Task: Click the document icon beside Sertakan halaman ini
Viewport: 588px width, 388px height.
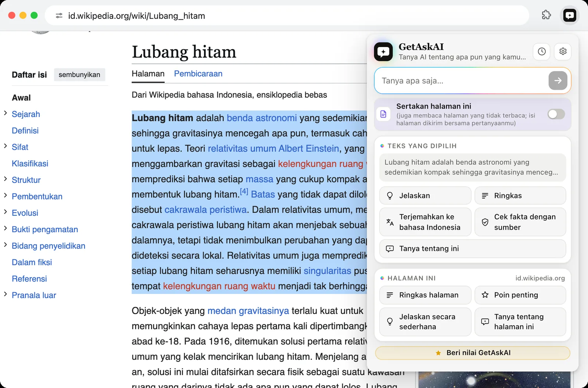Action: (x=383, y=114)
